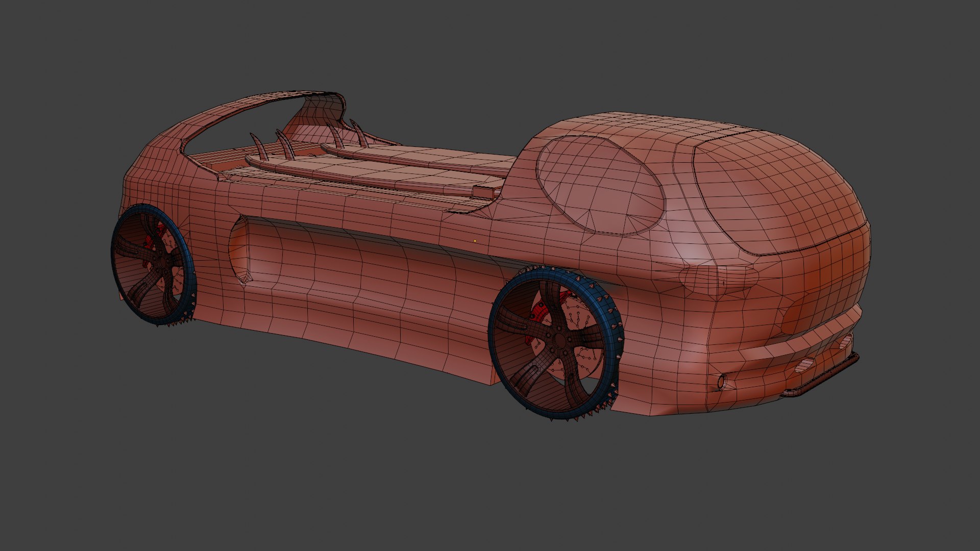Click the center hub of the larger foreground wheel
The width and height of the screenshot is (980, 551).
point(560,340)
